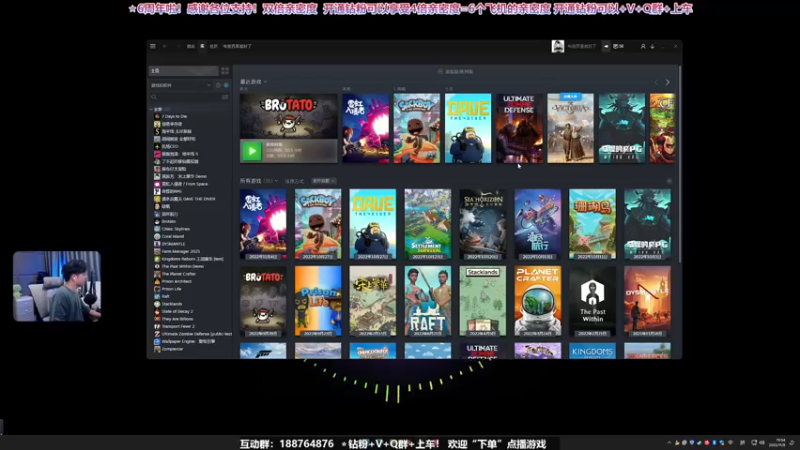The height and width of the screenshot is (450, 800).
Task: Open the Steam hamburger menu icon
Action: coord(153,46)
